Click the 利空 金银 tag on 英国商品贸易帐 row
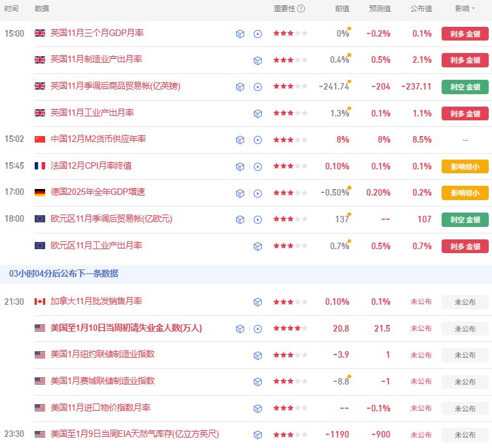Screen dimensions: 492x448 click(x=465, y=86)
